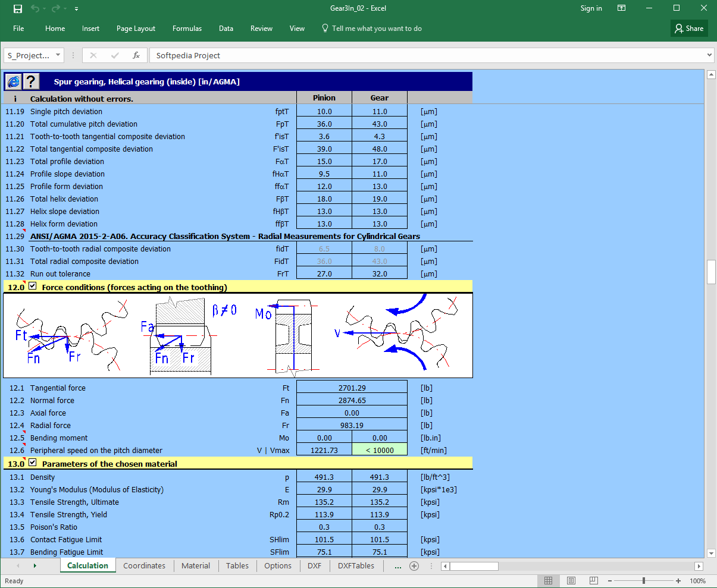Screen dimensions: 717x588
Task: Click the Sign in link
Action: click(591, 8)
